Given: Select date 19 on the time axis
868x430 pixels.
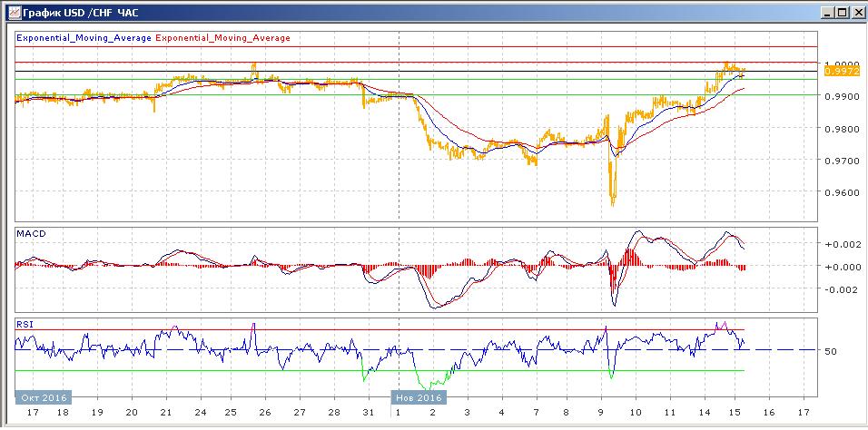Looking at the screenshot, I should tap(97, 413).
